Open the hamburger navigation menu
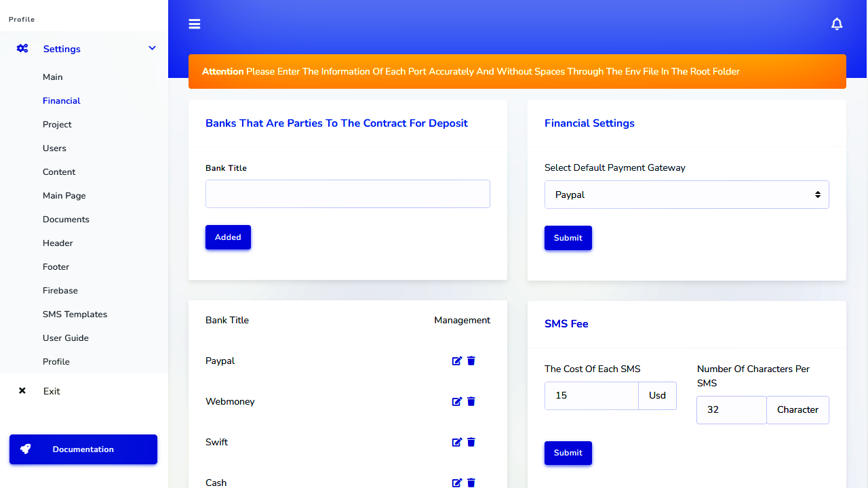 195,24
